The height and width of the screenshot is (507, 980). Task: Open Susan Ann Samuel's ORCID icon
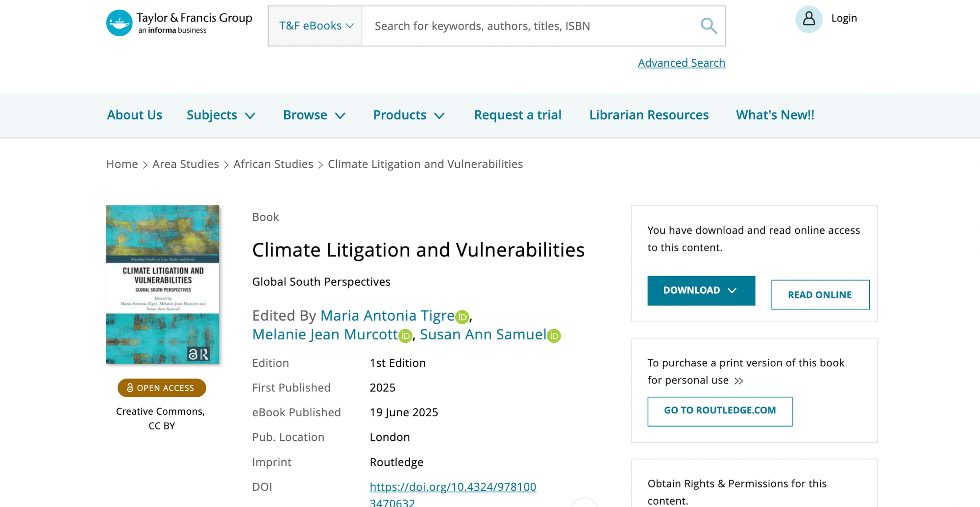coord(554,336)
